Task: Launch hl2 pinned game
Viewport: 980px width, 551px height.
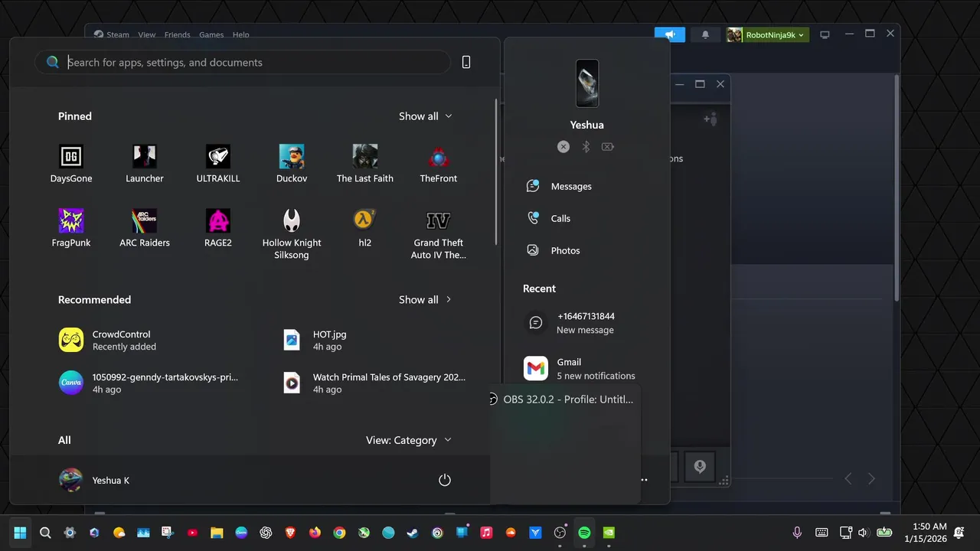Action: coord(365,228)
